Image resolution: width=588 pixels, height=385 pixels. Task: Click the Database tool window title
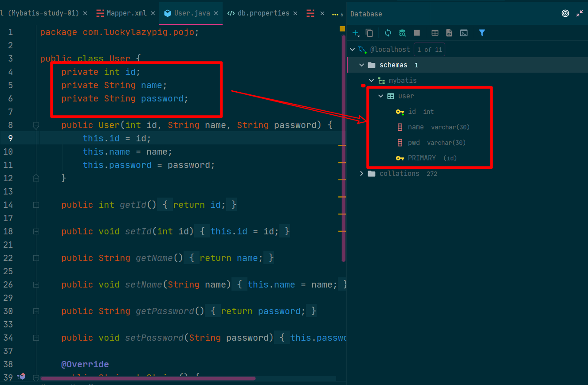tap(366, 14)
